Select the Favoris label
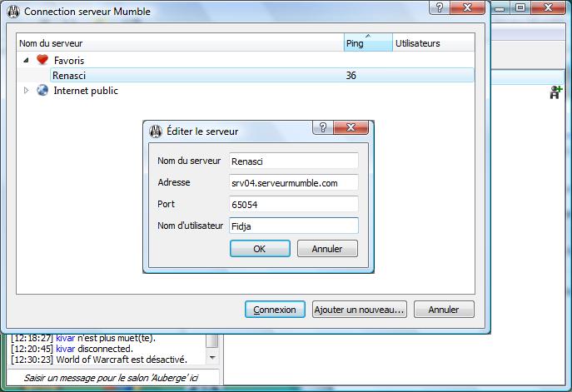Screen dimensions: 572x392 coord(69,60)
